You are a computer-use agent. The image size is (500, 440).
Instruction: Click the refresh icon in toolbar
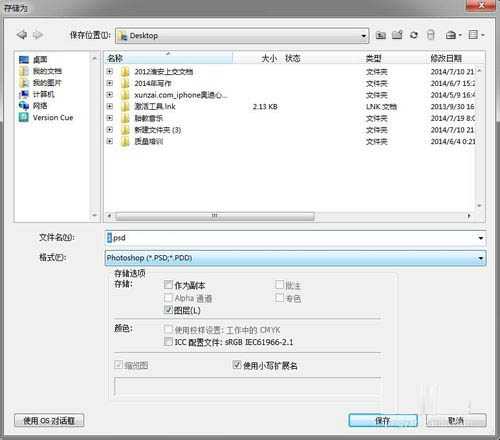pyautogui.click(x=414, y=35)
